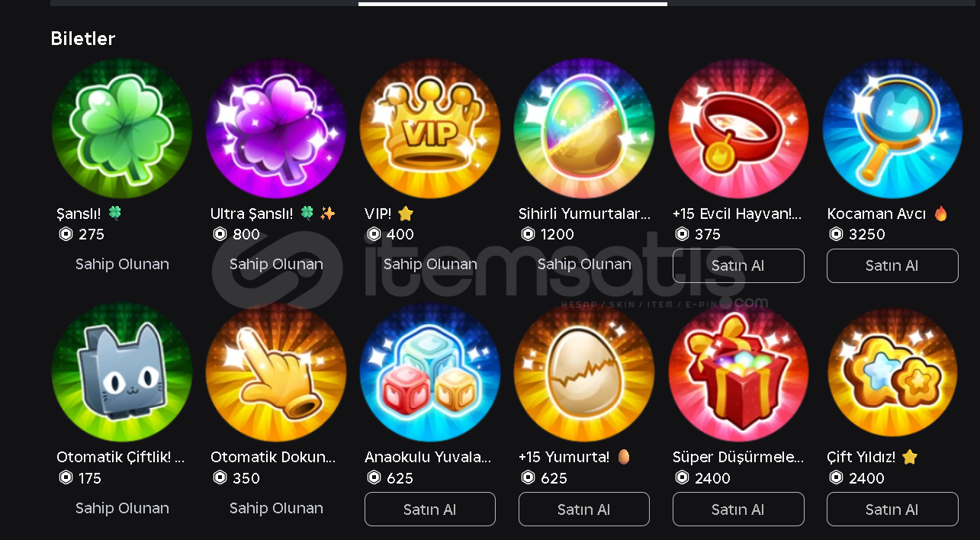The height and width of the screenshot is (540, 980).
Task: Buy the +15 Evcil Hayvan pass
Action: [x=738, y=265]
